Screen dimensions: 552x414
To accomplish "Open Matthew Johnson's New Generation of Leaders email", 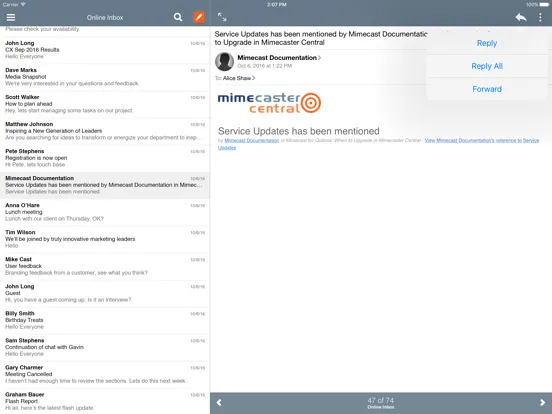I will click(x=105, y=131).
